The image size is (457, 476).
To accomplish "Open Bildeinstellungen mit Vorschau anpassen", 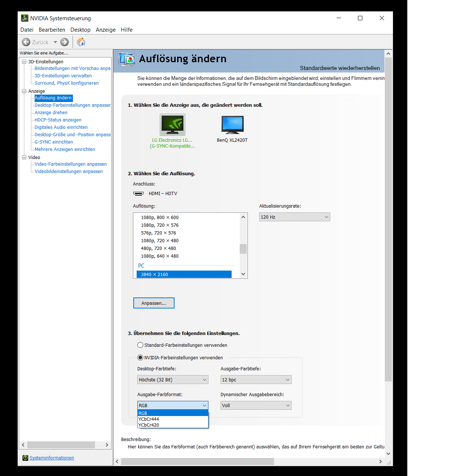I will tap(73, 68).
